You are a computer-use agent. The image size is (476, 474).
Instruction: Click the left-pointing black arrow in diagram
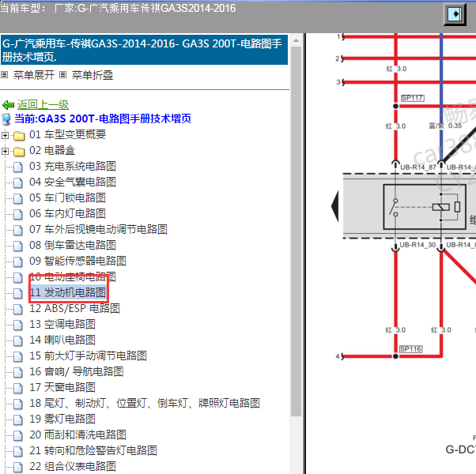(x=334, y=206)
